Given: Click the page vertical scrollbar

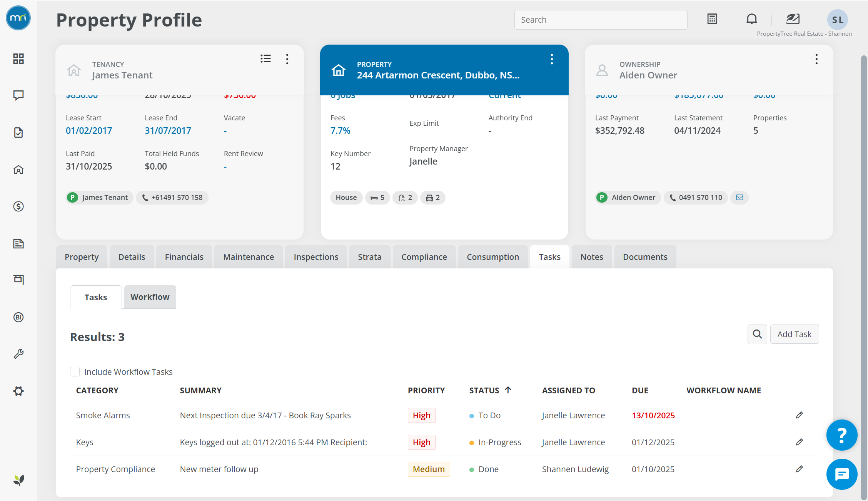Looking at the screenshot, I should point(864,277).
